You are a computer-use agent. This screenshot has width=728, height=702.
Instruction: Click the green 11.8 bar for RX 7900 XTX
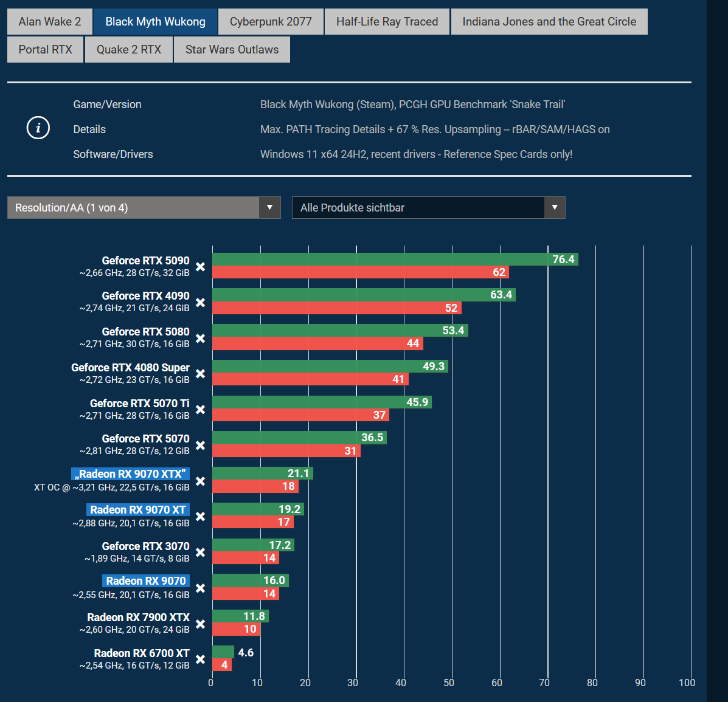click(240, 616)
